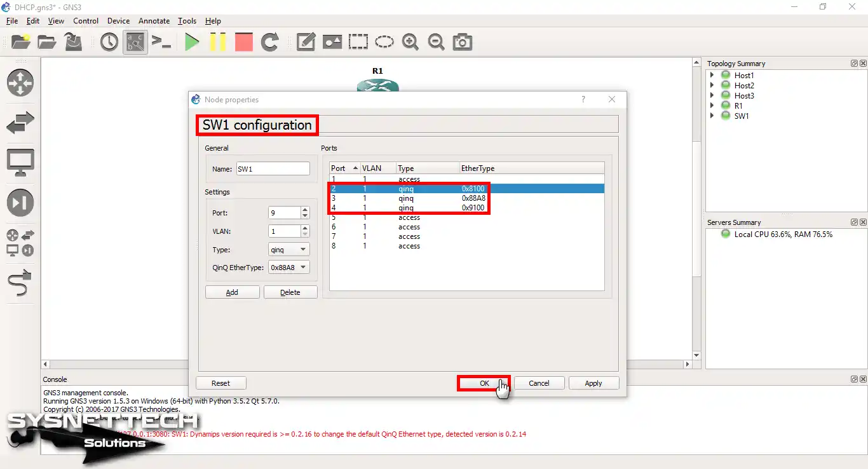Click the Name field containing SW1

[x=273, y=169]
